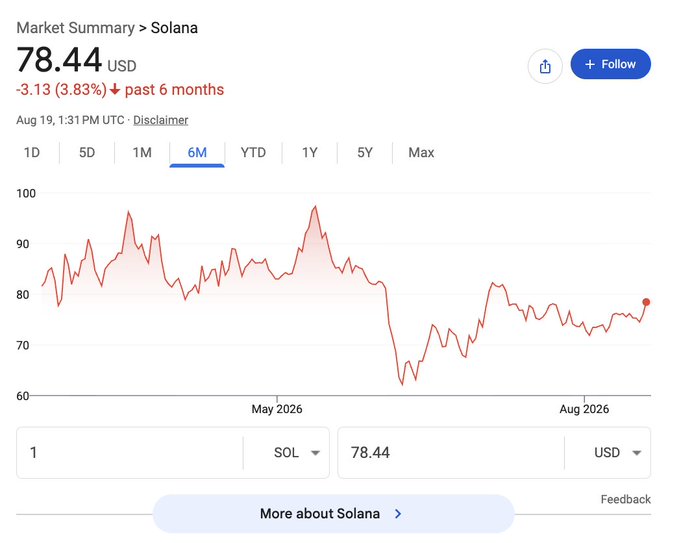Viewport: 679px width, 543px height.
Task: Switch the chart to 1D range
Action: [x=32, y=152]
